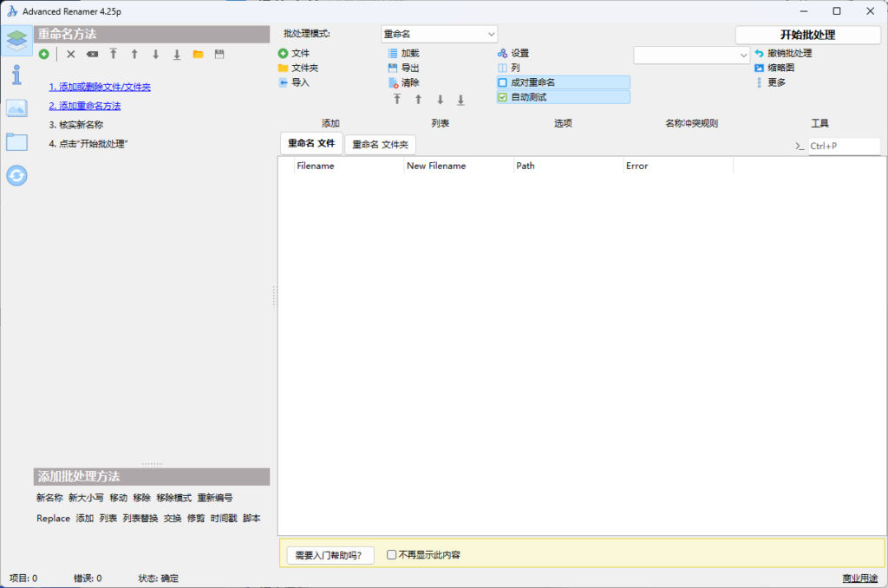Open the 商业用途 link
This screenshot has width=888, height=588.
[x=859, y=578]
